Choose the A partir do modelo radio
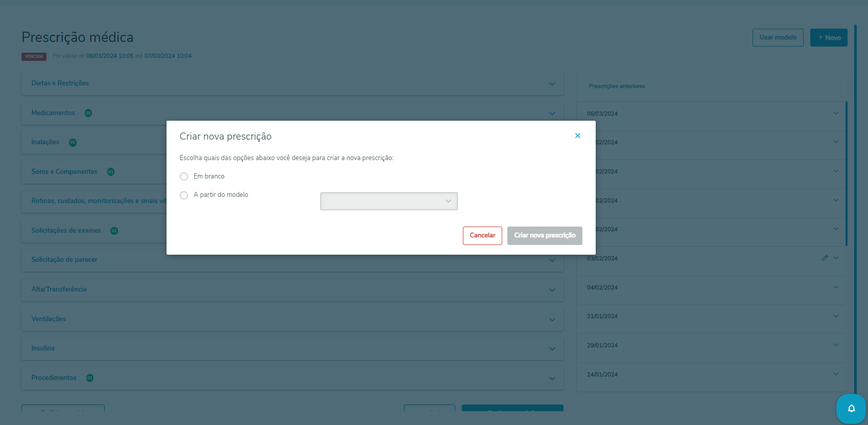868x425 pixels. [184, 195]
